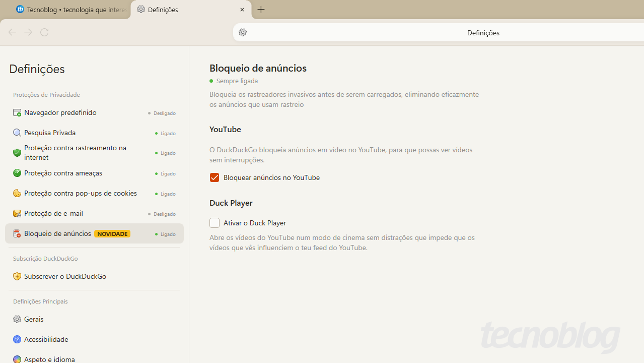Open Navegador predefinido settings
Image resolution: width=644 pixels, height=363 pixels.
[94, 113]
